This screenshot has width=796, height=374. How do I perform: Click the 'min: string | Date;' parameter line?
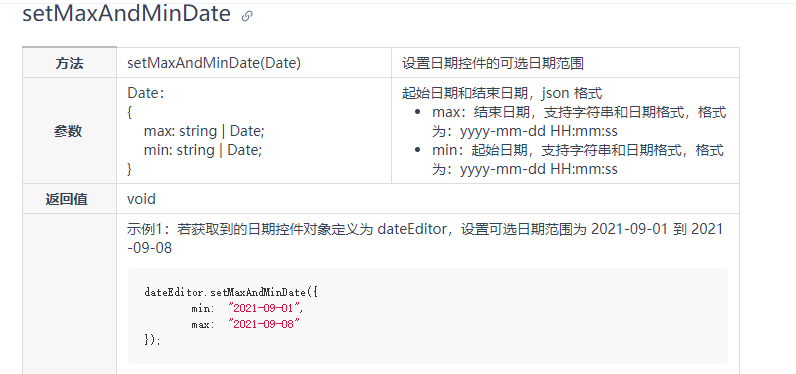[x=203, y=150]
